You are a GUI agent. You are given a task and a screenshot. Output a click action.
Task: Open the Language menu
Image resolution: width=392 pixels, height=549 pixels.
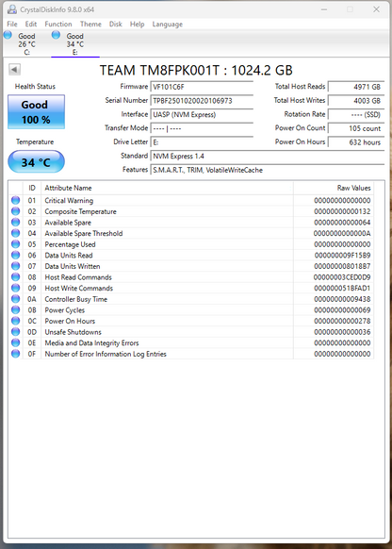point(167,25)
